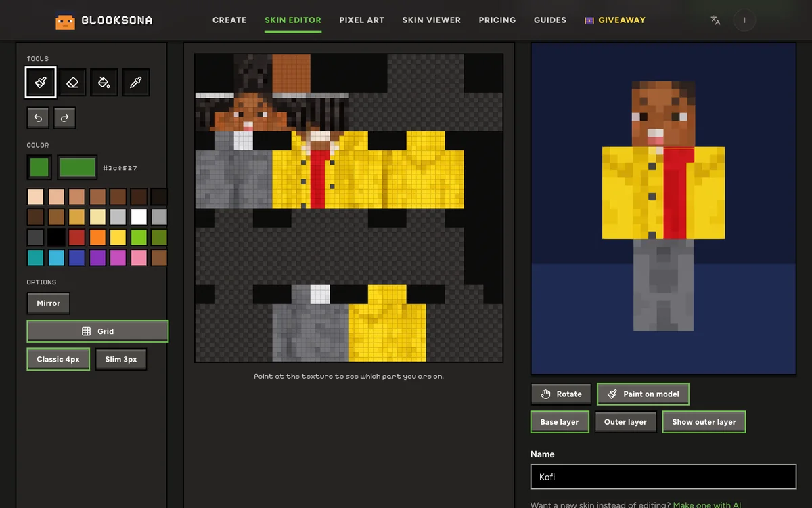Pick the white palette swatch
The height and width of the screenshot is (508, 812).
(139, 217)
